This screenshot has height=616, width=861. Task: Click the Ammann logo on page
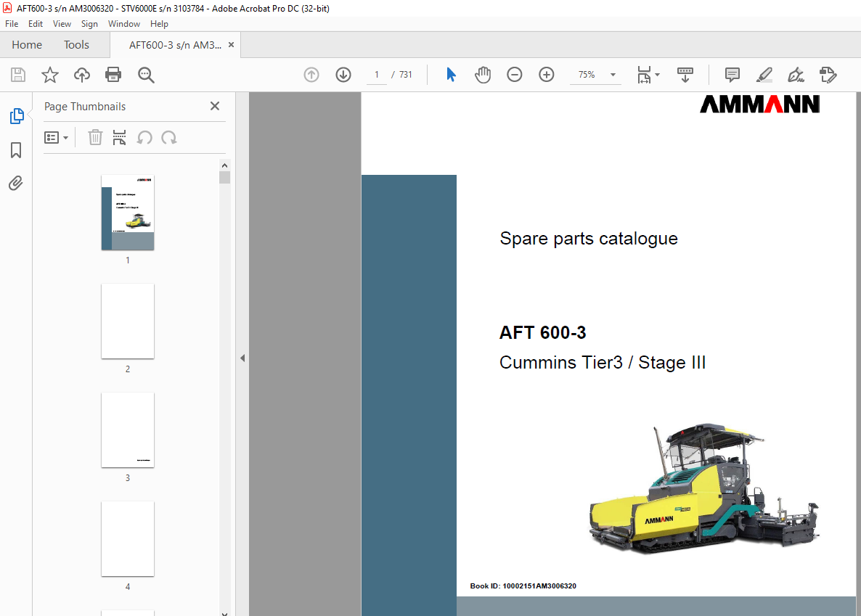click(x=759, y=104)
